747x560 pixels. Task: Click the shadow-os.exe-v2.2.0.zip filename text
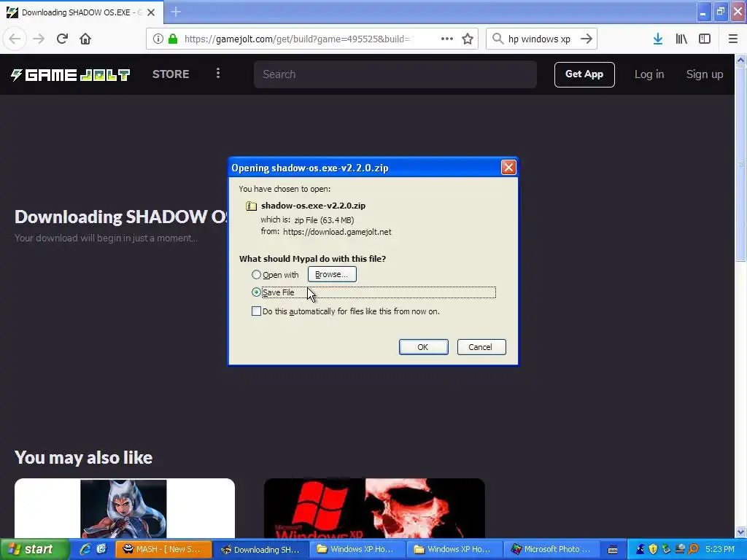pos(313,206)
